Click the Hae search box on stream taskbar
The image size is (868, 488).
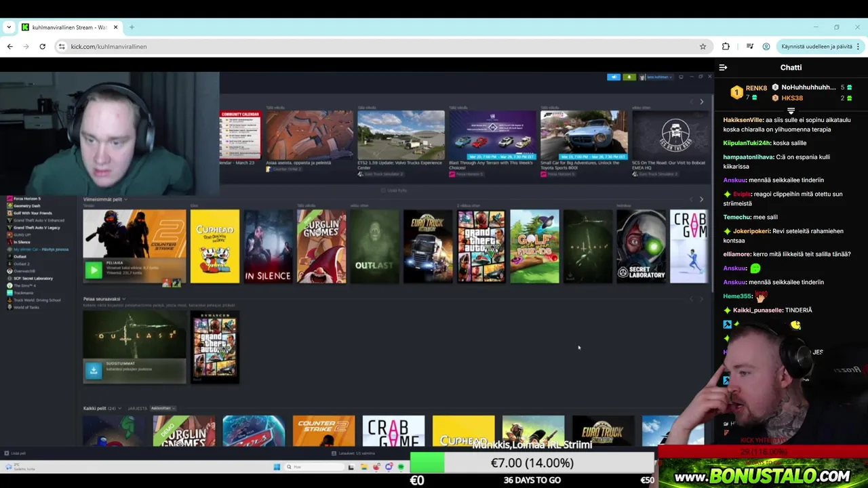pos(314,466)
